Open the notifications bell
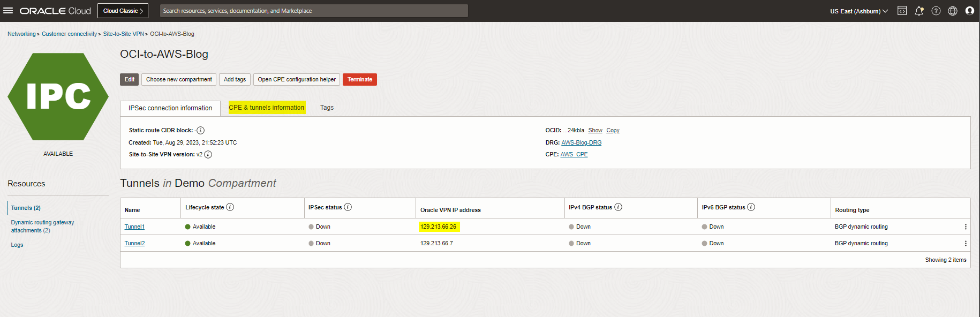Viewport: 980px width, 317px height. 919,11
